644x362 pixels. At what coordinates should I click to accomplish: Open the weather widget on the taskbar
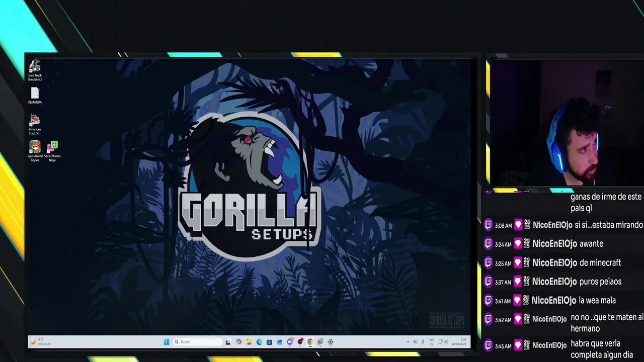tap(41, 342)
